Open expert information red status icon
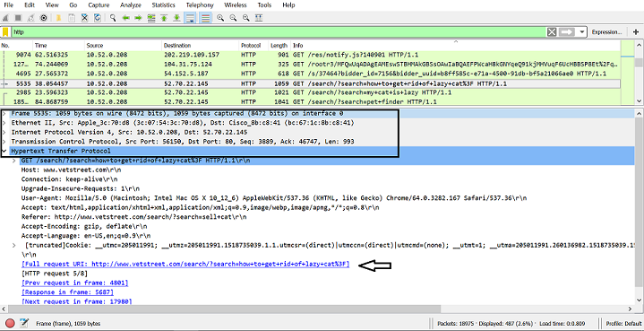 (10, 323)
